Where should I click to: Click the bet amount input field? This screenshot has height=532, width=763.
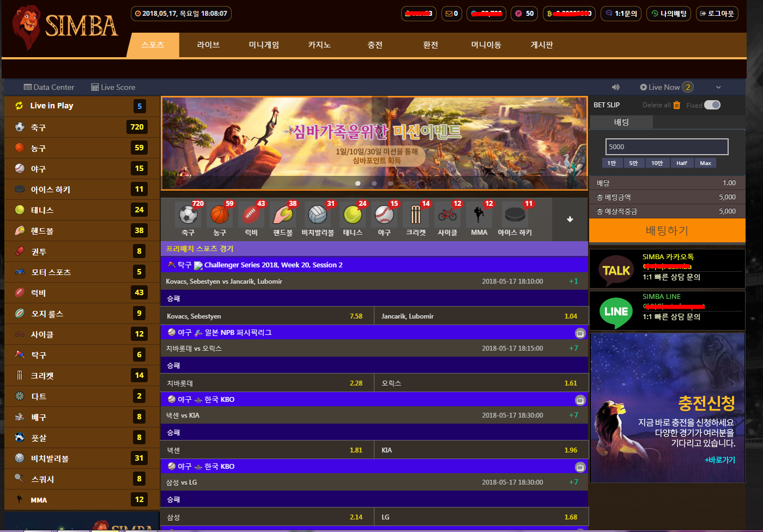pos(667,146)
